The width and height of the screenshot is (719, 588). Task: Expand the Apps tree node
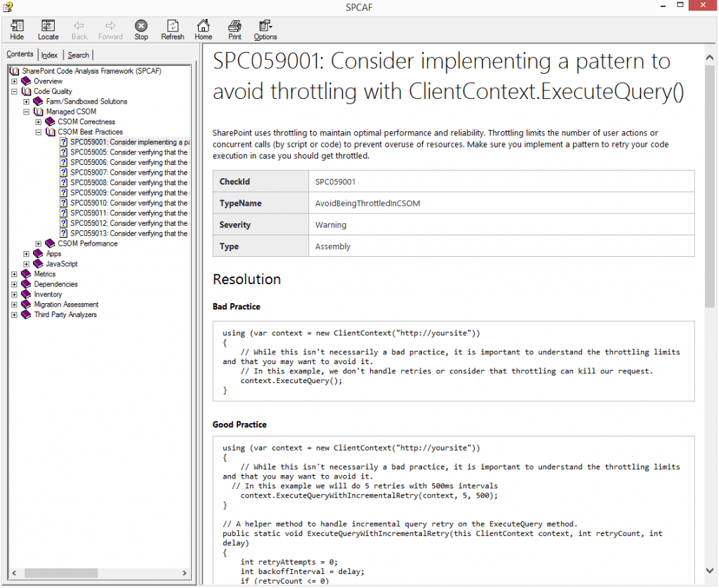26,253
